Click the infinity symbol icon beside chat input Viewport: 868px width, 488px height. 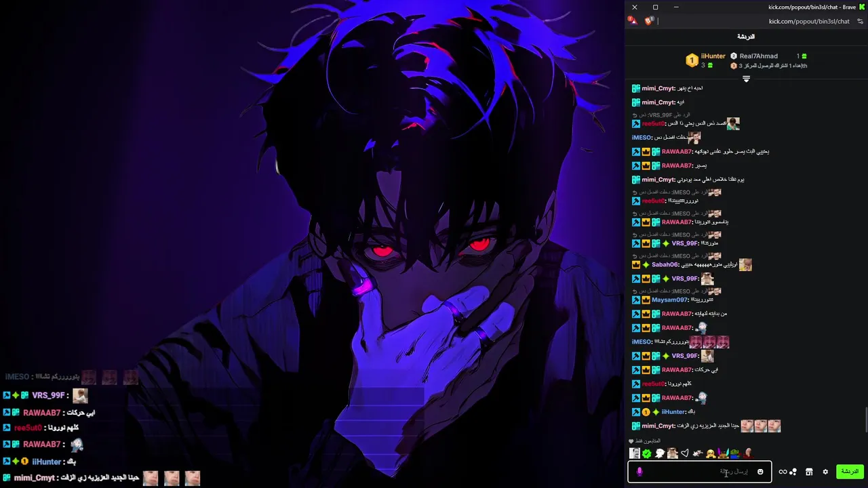[783, 472]
